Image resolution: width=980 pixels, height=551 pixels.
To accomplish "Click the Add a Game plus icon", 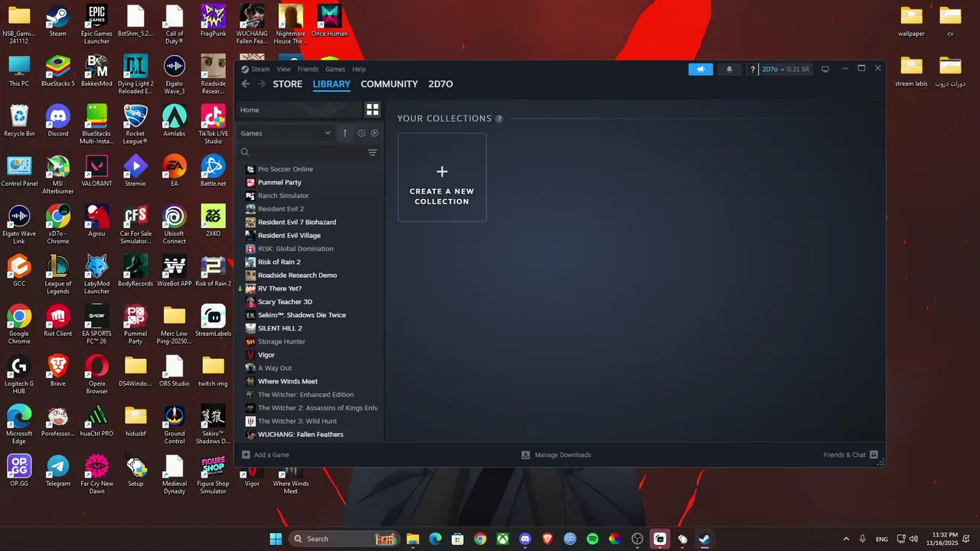I will pyautogui.click(x=246, y=455).
